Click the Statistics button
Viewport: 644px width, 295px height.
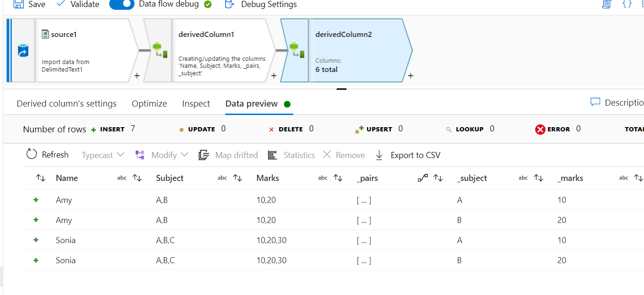(291, 155)
